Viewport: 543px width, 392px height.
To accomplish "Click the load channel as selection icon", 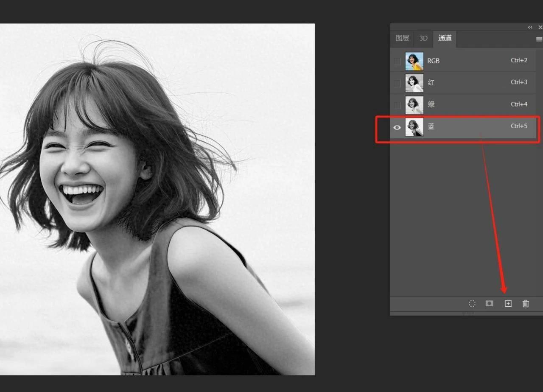I will pos(472,303).
